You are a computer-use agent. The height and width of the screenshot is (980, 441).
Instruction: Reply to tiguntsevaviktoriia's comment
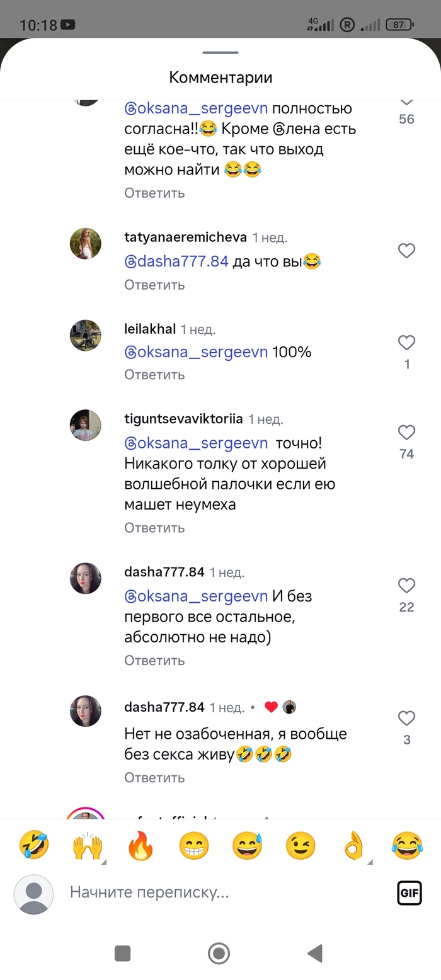point(154,528)
